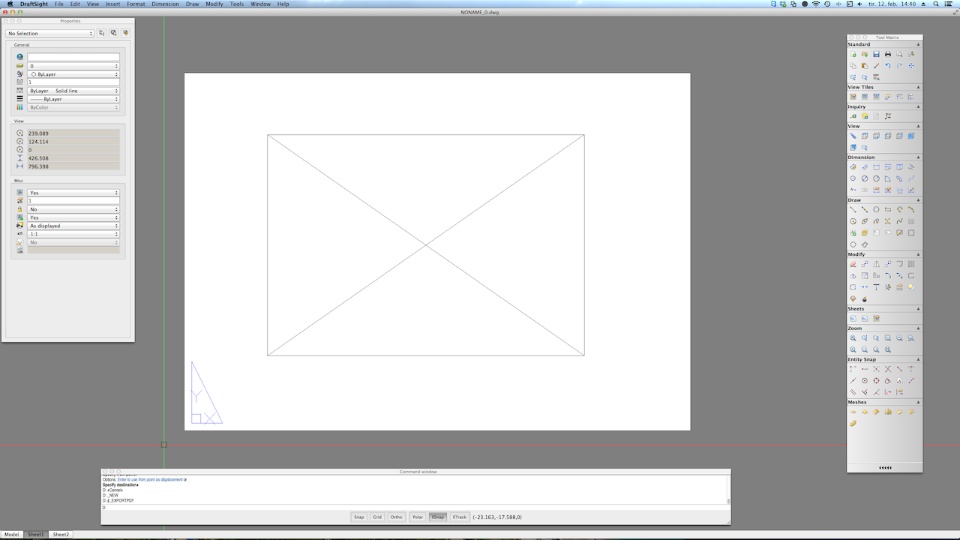Viewport: 960px width, 540px height.
Task: Toggle Polar mode in status bar
Action: (x=418, y=517)
